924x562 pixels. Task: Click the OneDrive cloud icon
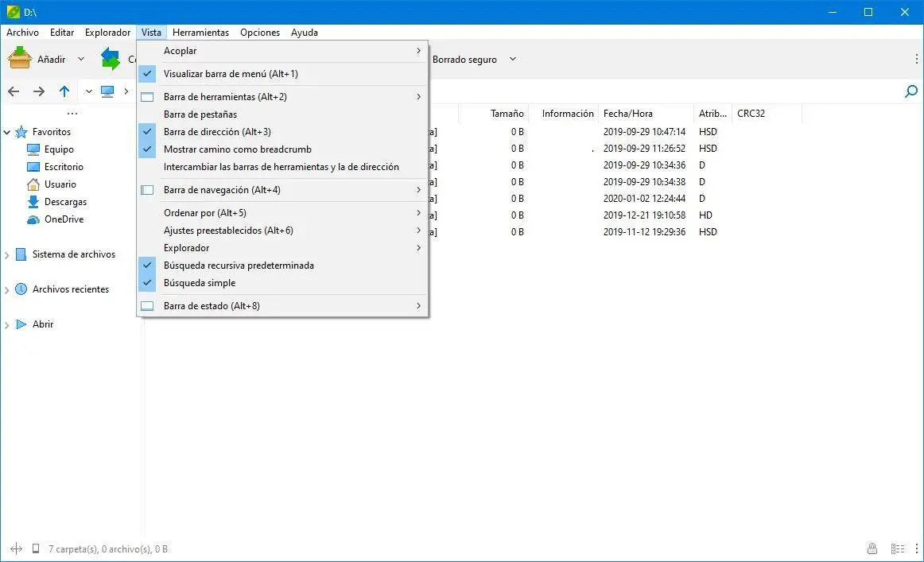(x=33, y=219)
